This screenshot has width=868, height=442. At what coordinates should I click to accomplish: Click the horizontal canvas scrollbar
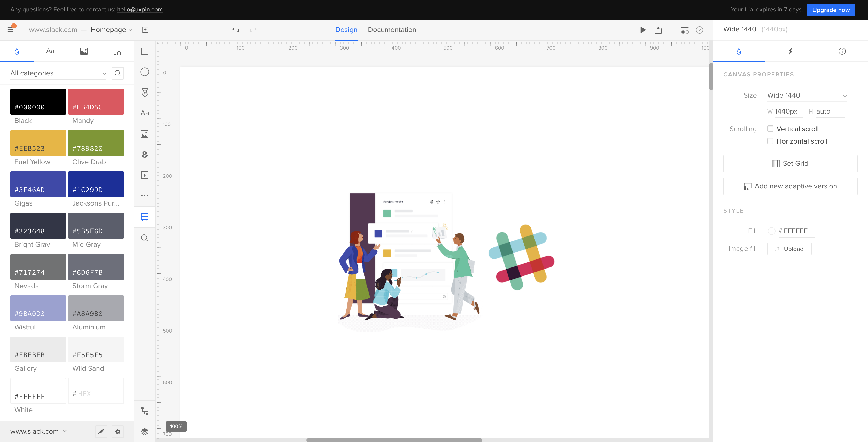click(394, 440)
